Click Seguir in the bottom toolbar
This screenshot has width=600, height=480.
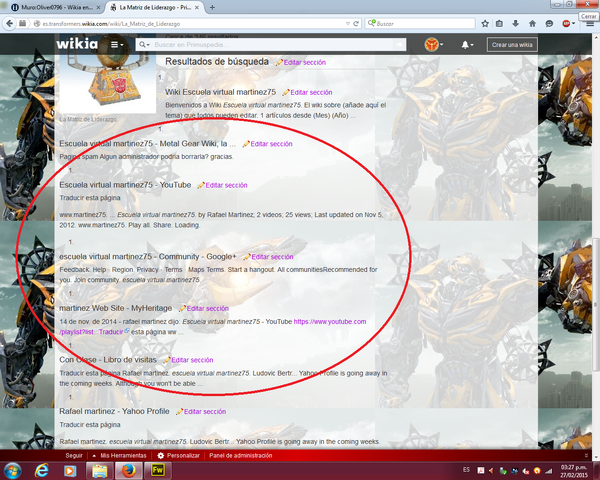tap(74, 456)
